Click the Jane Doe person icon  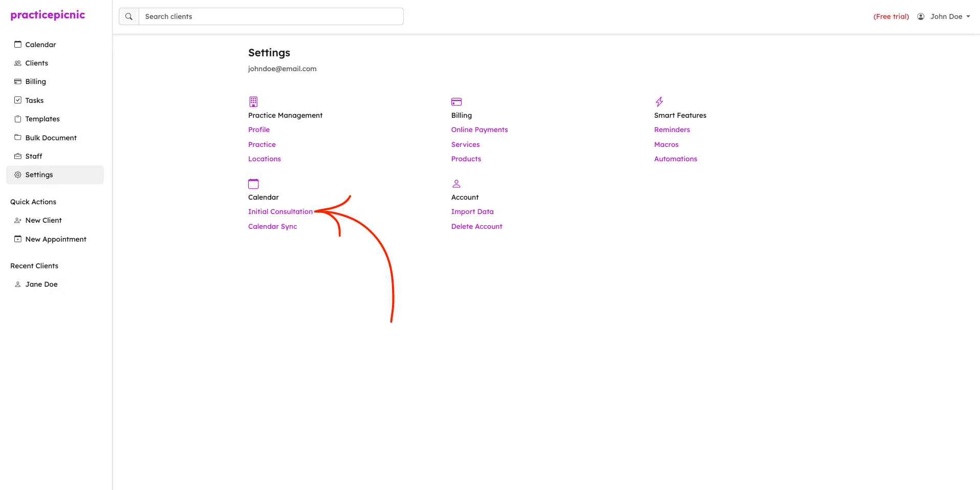coord(18,284)
